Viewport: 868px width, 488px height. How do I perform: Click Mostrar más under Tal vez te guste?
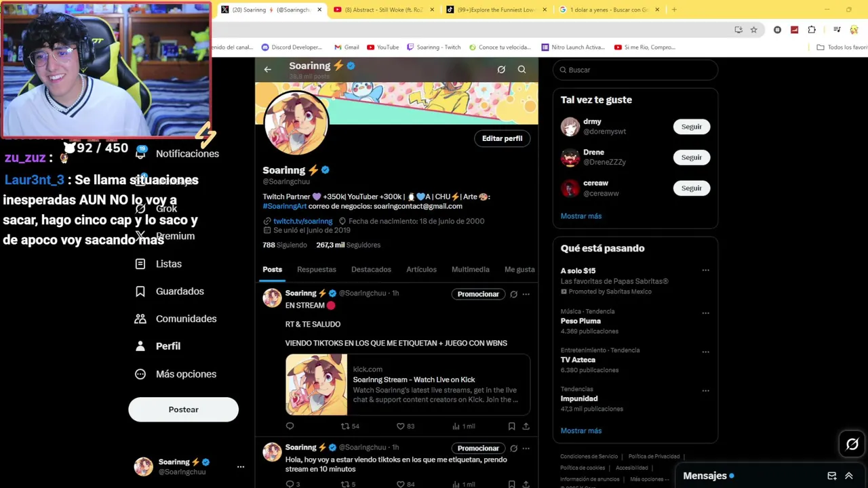pyautogui.click(x=581, y=216)
